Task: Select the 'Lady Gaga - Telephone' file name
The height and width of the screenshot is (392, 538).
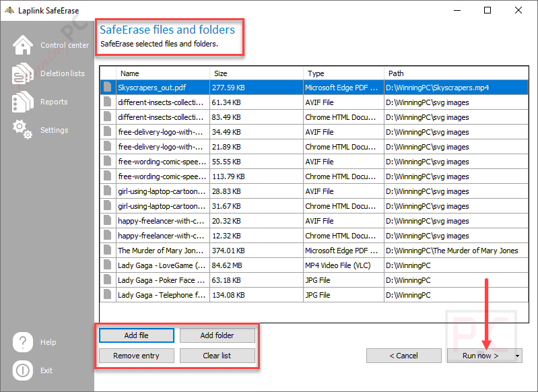Action: click(x=162, y=295)
